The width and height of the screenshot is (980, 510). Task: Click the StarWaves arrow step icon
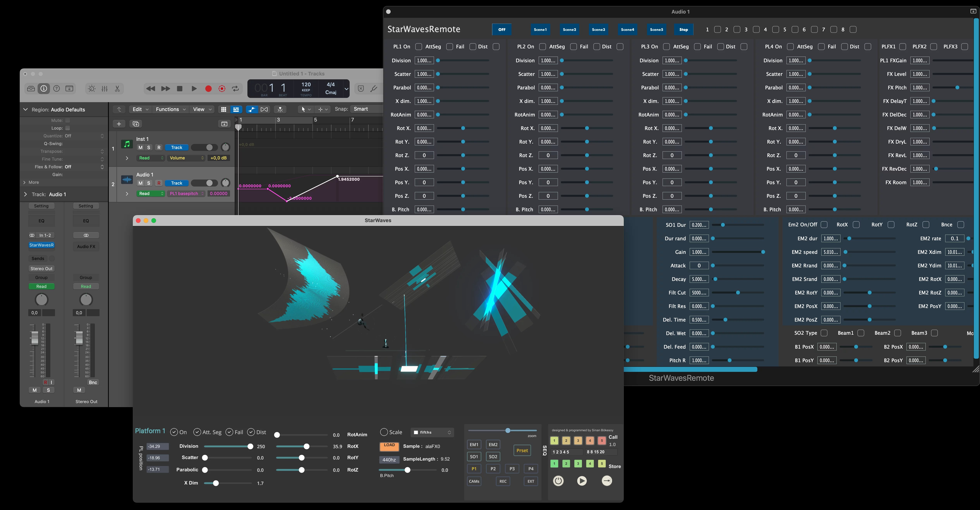(607, 481)
